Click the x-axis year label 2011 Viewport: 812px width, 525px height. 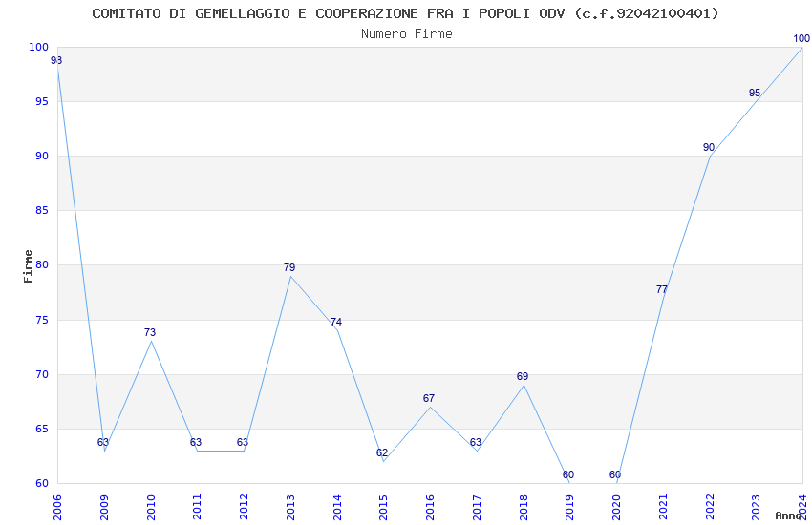[198, 507]
